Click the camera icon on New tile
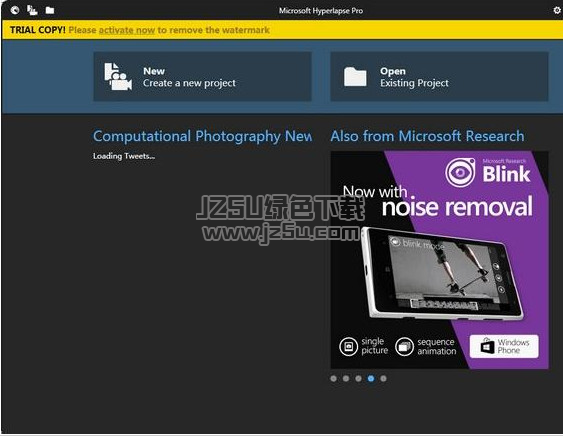Viewport: 563px width, 436px height. coord(118,76)
